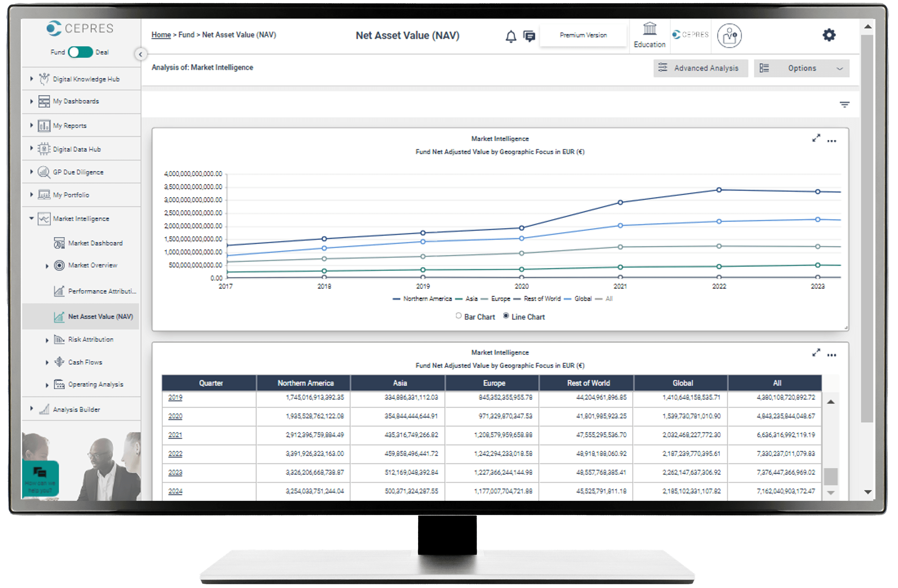This screenshot has height=588, width=898.
Task: Expand the line chart panel fullscreen
Action: pyautogui.click(x=816, y=138)
